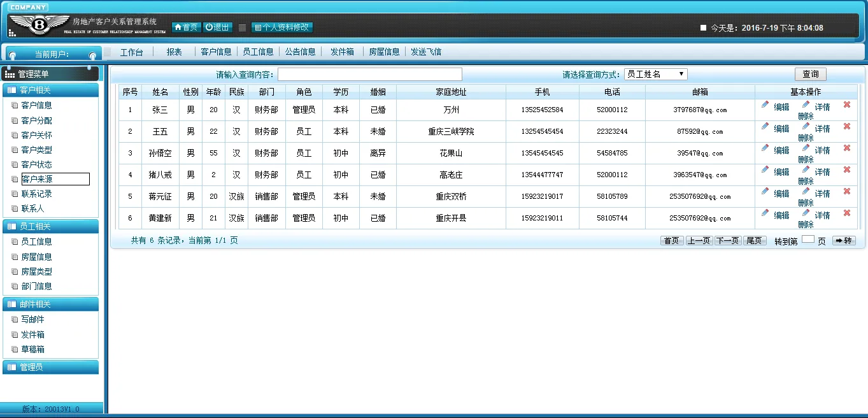Click the details pencil icon in 孙悟空's row
Screen dimensions: 868x418
point(806,148)
